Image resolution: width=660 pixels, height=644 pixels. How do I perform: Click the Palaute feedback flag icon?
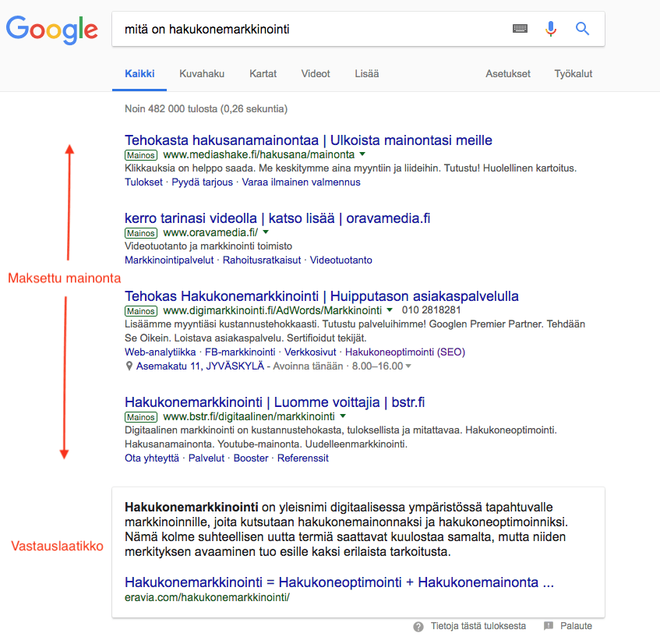549,626
